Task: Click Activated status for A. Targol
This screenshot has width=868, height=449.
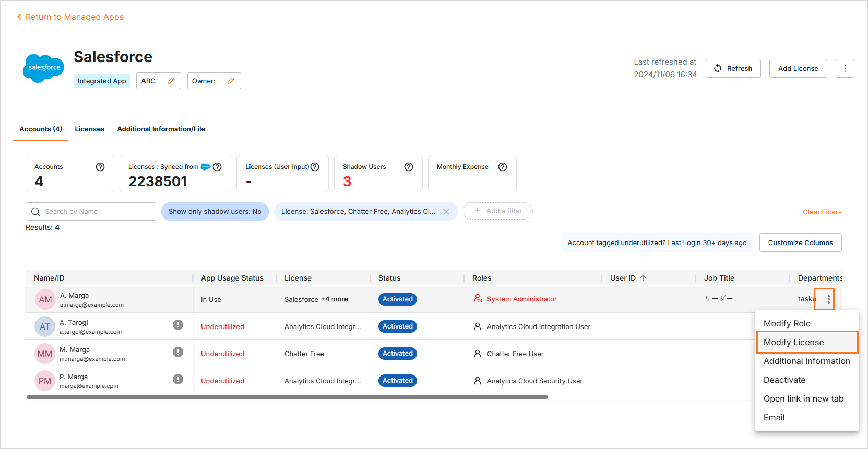Action: [398, 326]
